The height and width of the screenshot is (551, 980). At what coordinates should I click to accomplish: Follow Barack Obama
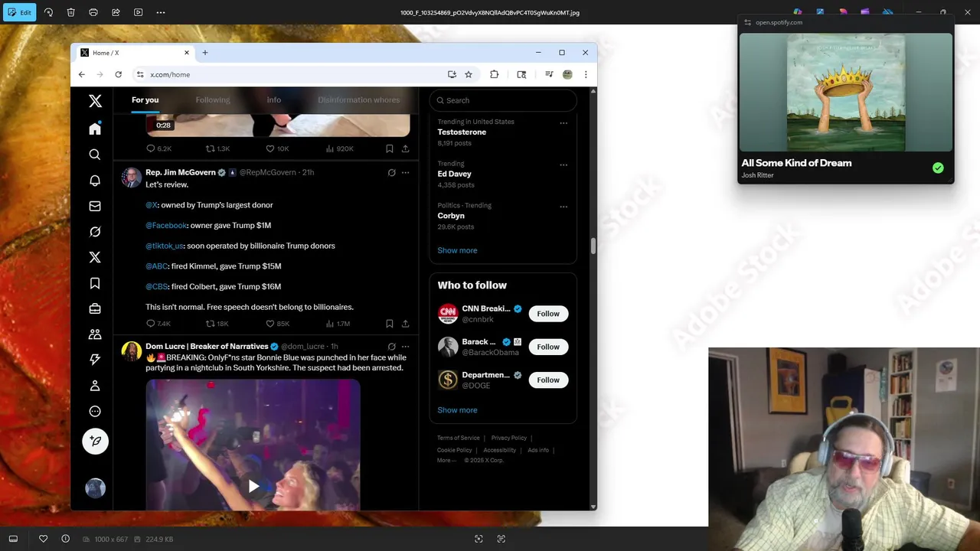coord(548,347)
